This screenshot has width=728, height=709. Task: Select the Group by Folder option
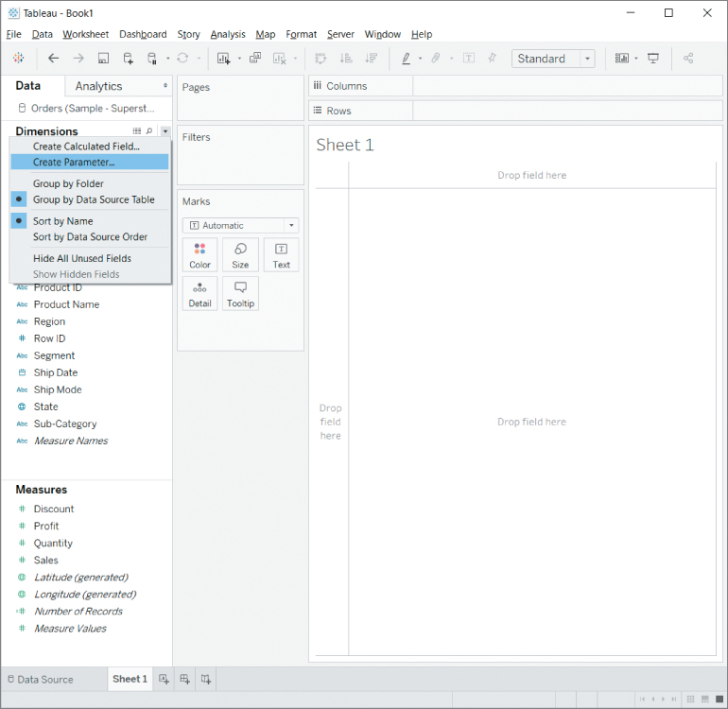click(x=90, y=183)
